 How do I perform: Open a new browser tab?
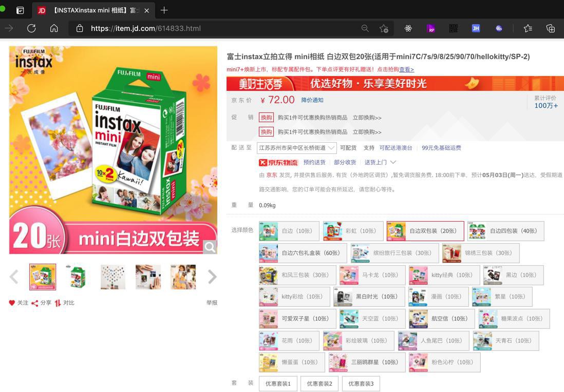(164, 10)
